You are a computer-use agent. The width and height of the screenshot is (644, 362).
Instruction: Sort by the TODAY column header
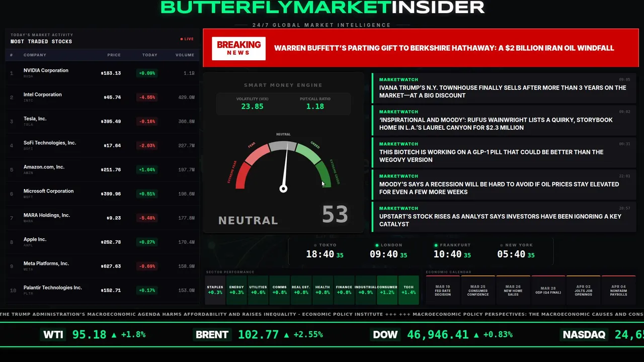[149, 55]
